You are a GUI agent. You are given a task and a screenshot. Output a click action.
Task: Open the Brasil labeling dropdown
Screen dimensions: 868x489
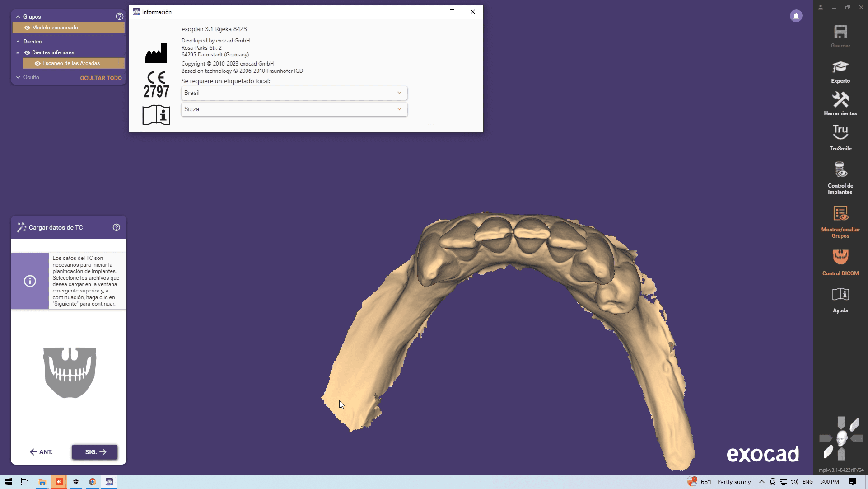(294, 93)
